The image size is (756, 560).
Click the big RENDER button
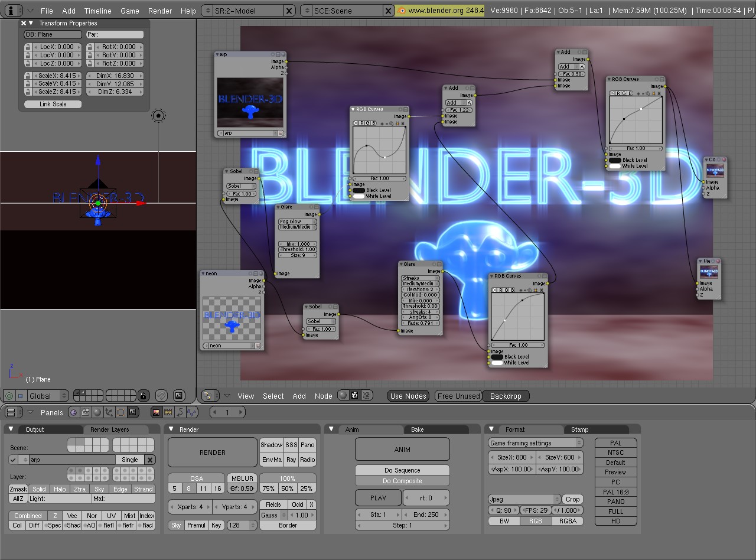pyautogui.click(x=213, y=452)
